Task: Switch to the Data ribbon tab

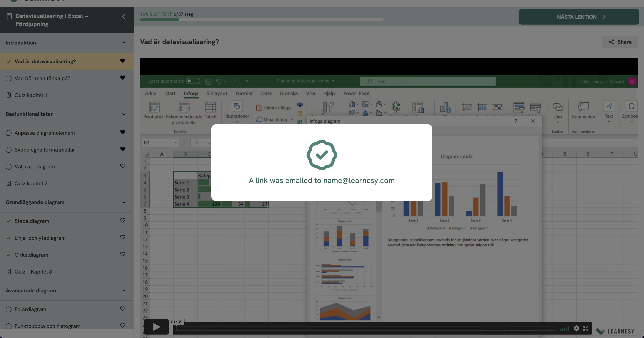Action: [x=266, y=93]
